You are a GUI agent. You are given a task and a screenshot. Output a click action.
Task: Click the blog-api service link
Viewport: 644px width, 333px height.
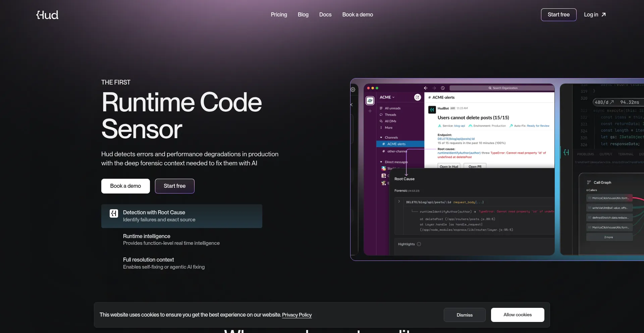pos(460,126)
